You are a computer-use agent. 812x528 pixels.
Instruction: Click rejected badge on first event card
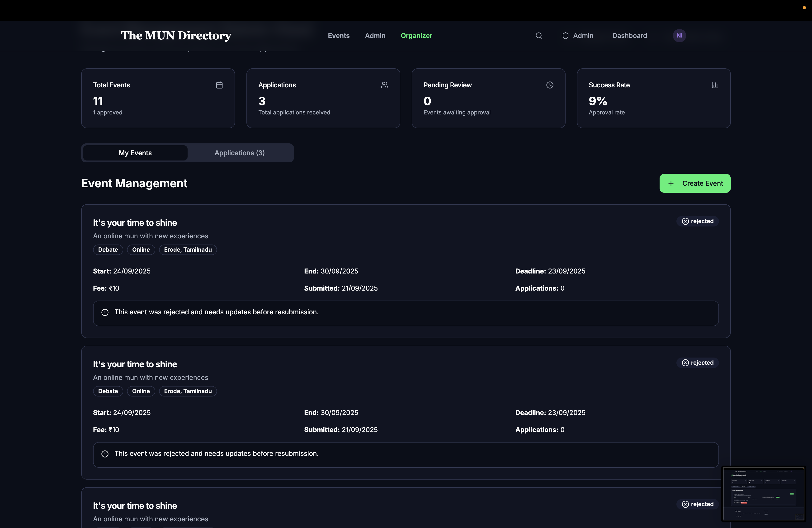coord(697,221)
